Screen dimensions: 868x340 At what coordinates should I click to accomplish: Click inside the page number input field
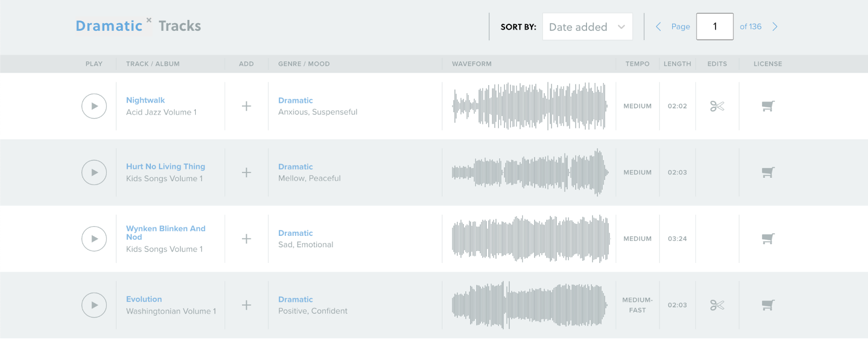(715, 26)
